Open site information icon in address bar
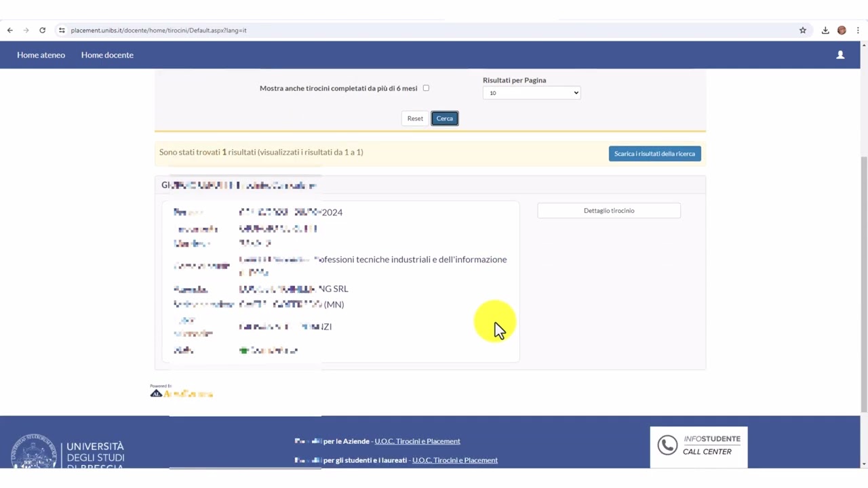The width and height of the screenshot is (868, 488). (x=62, y=30)
